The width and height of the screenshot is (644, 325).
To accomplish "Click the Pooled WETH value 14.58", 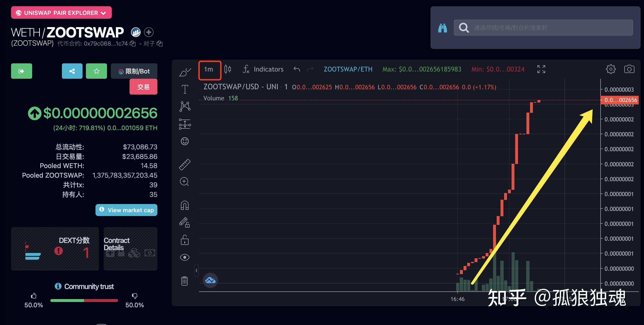I will pos(149,166).
